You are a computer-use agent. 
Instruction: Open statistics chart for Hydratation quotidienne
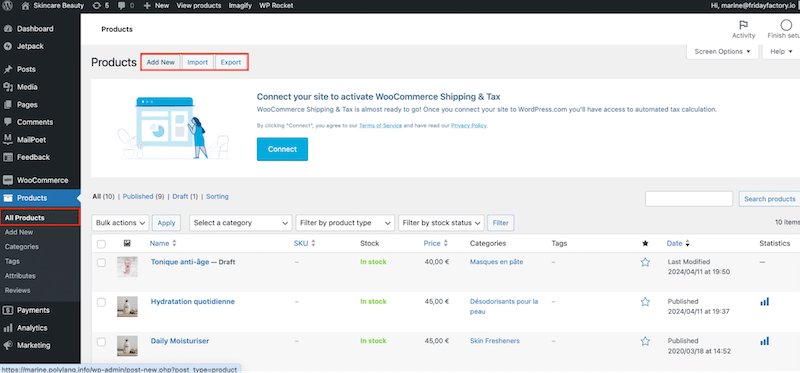click(764, 302)
